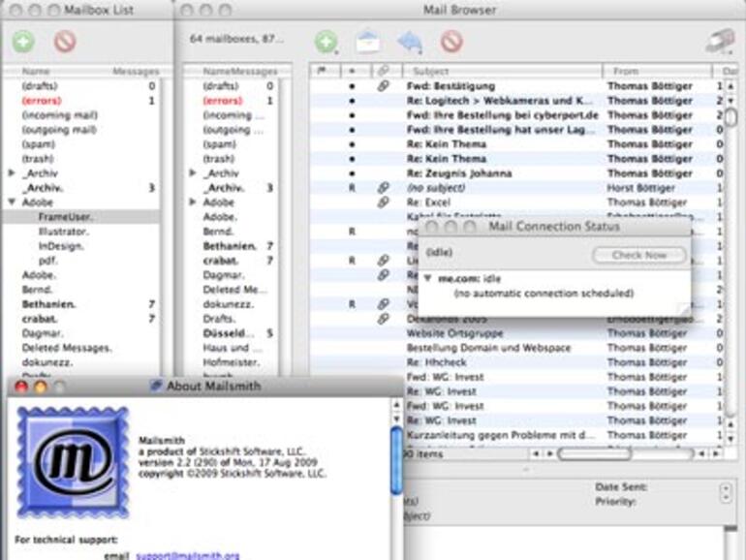
Task: Open message Fwd: Ihre Bestellung bei cyberport.de
Action: pos(503,115)
